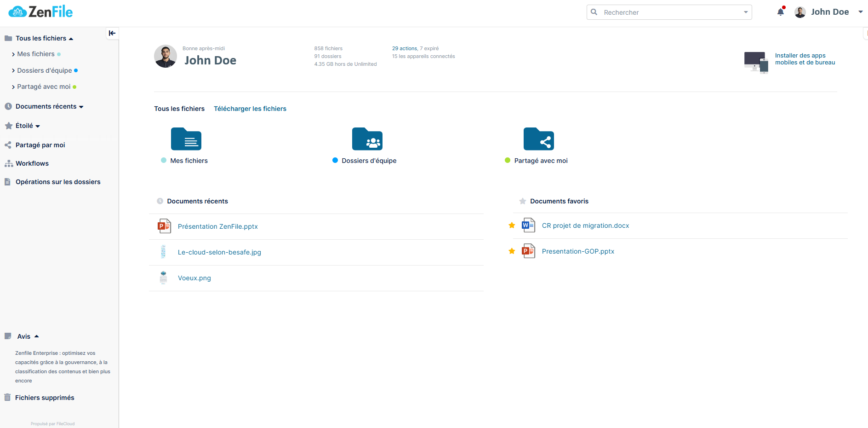Open CR projet de migration.docx
The image size is (868, 428).
(585, 226)
